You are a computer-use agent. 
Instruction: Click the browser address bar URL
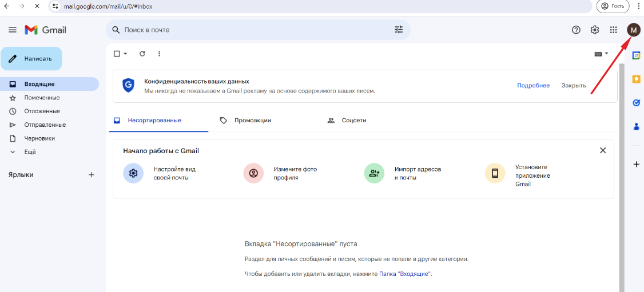(108, 6)
